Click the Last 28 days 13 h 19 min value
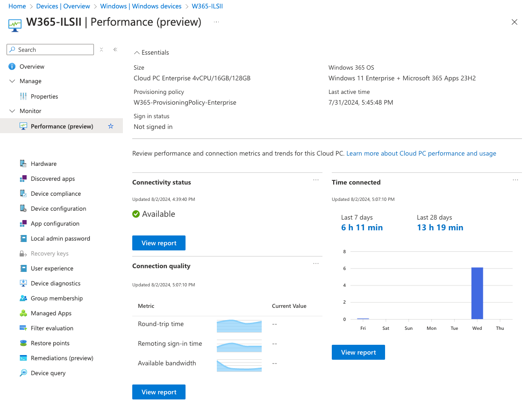This screenshot has height=420, width=529. (x=440, y=228)
